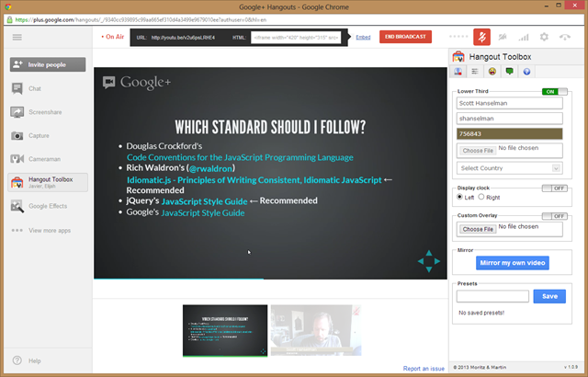Click Choose File under Custom Overlay
The width and height of the screenshot is (588, 377).
[x=478, y=229]
